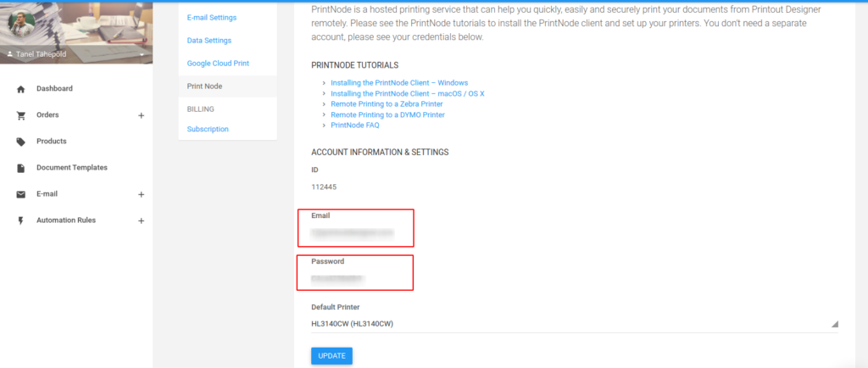This screenshot has width=868, height=368.
Task: Click the Tanel Tahepõld user name
Action: point(41,55)
